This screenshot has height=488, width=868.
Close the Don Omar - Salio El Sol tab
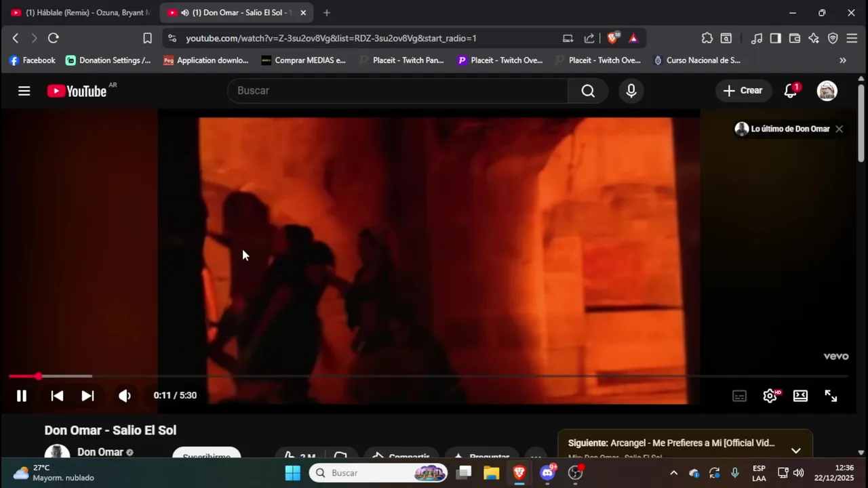(303, 13)
